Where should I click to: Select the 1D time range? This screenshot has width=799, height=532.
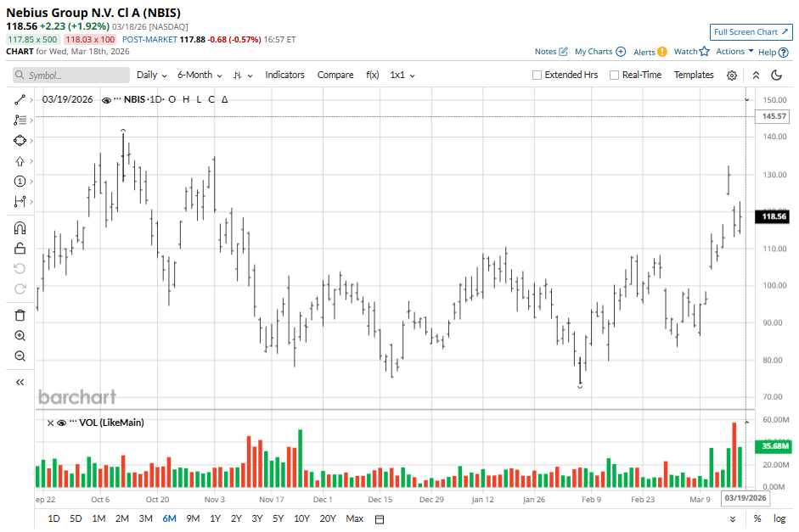coord(53,518)
